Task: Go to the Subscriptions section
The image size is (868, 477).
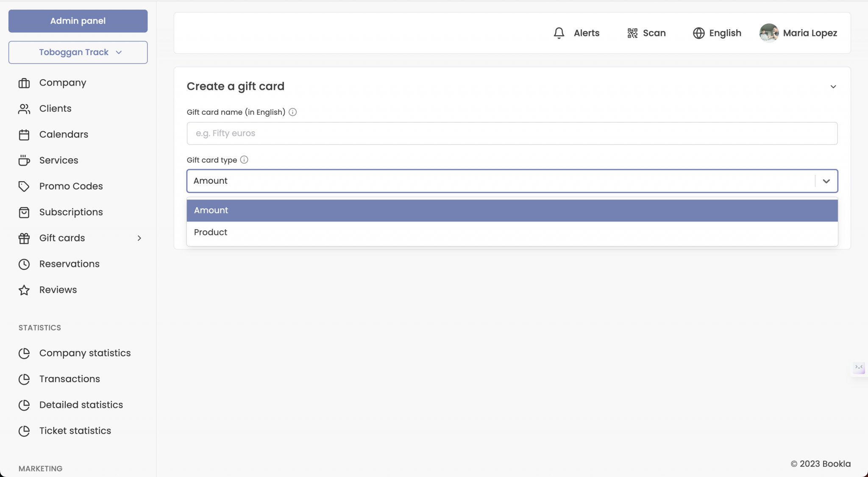Action: (x=71, y=212)
